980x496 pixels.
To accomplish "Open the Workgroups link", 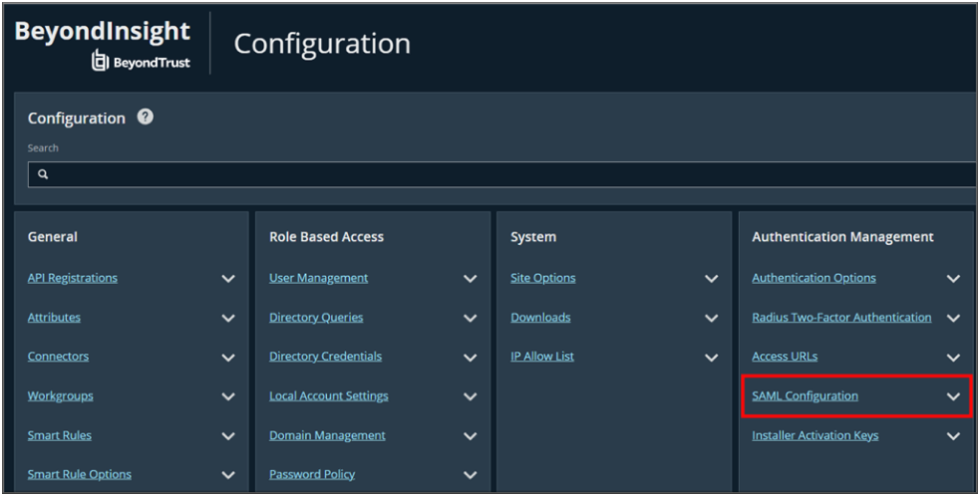I will pyautogui.click(x=60, y=396).
